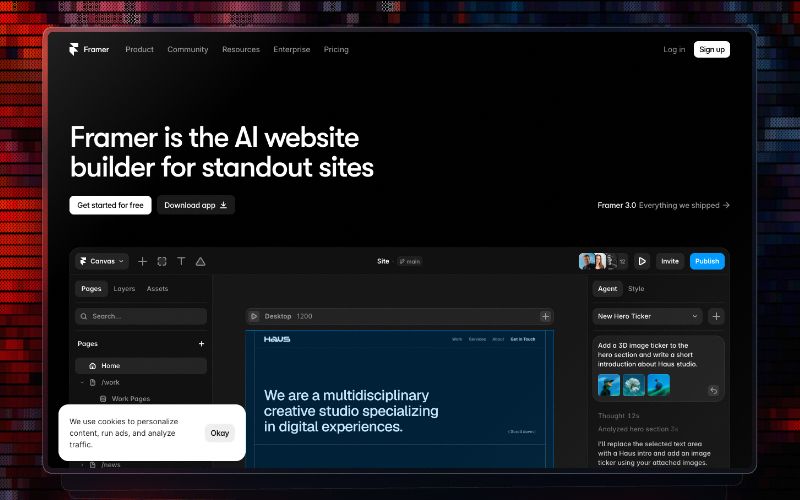Click plus icon beside New Hero Ticker

point(716,316)
